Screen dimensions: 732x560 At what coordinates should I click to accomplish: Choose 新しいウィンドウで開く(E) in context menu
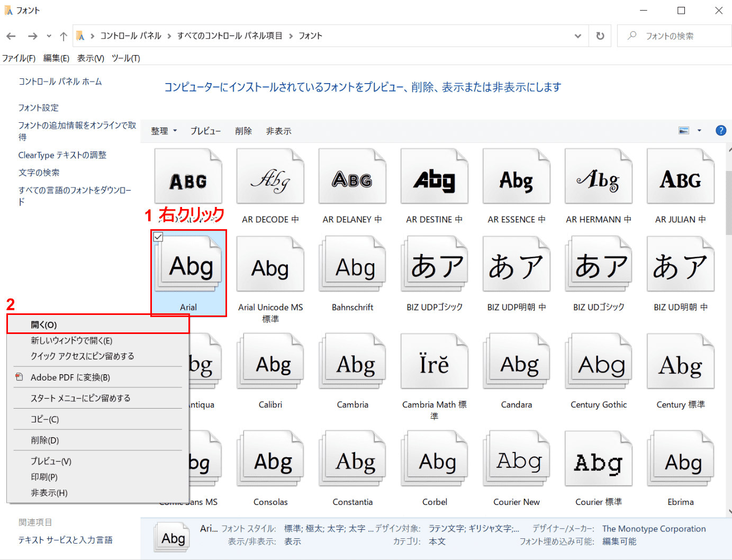(98, 340)
